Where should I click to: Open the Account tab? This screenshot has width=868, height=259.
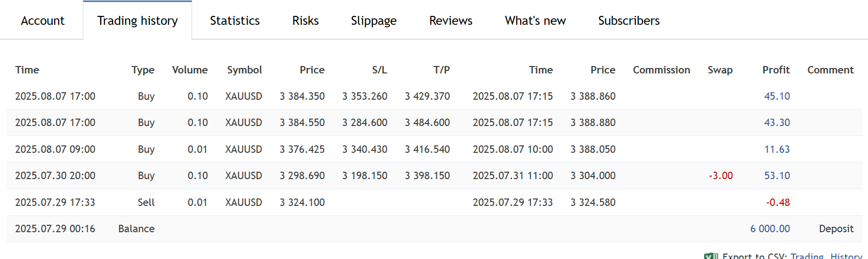click(x=43, y=21)
